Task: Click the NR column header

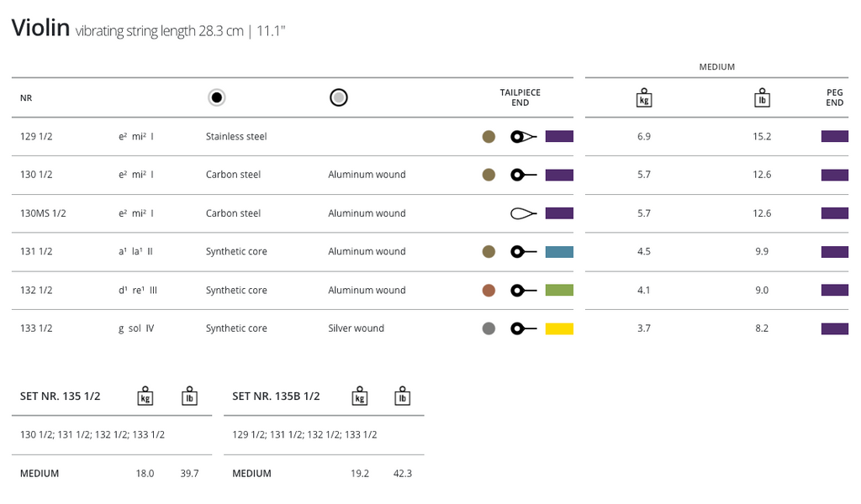Action: (x=26, y=98)
